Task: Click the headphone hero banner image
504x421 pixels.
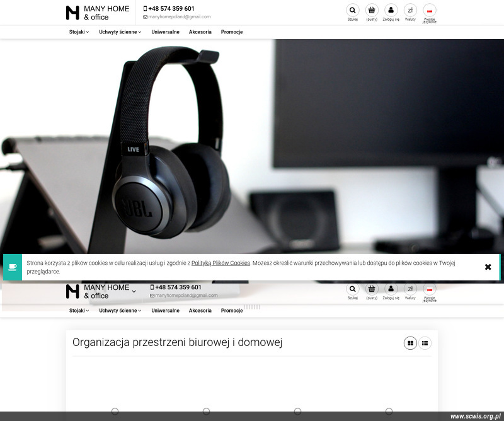Action: [x=252, y=146]
